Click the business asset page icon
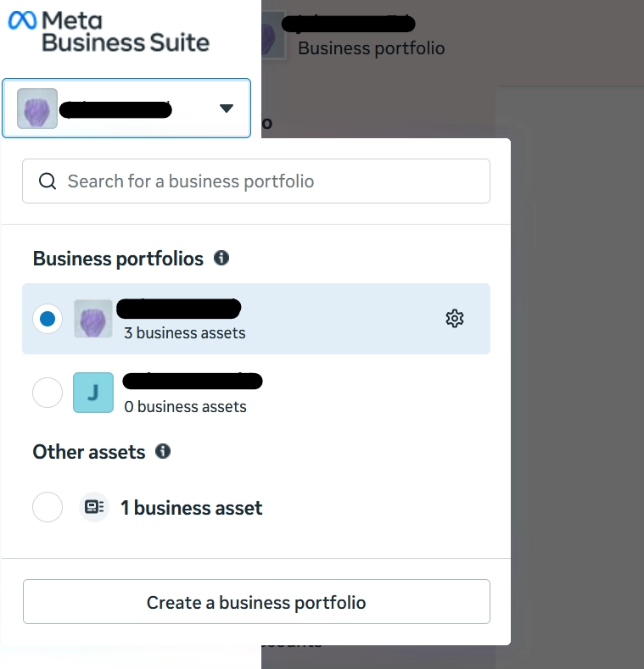The height and width of the screenshot is (669, 644). tap(93, 507)
